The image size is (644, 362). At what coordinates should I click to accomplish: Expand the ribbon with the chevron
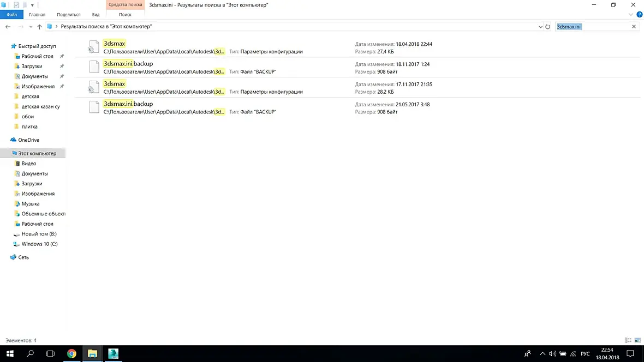[x=631, y=14]
